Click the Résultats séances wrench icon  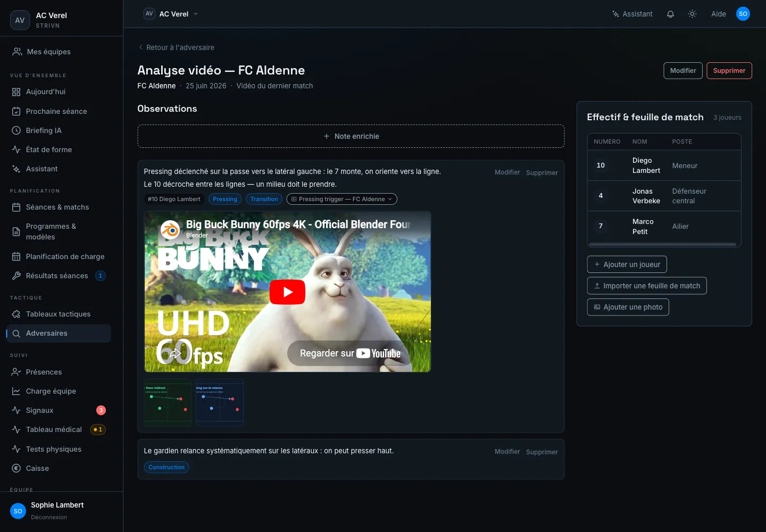click(16, 276)
